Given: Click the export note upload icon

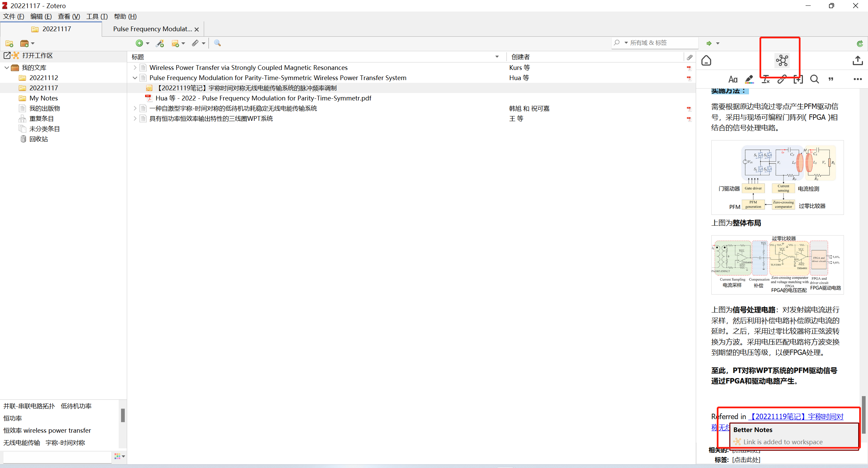Looking at the screenshot, I should (857, 61).
